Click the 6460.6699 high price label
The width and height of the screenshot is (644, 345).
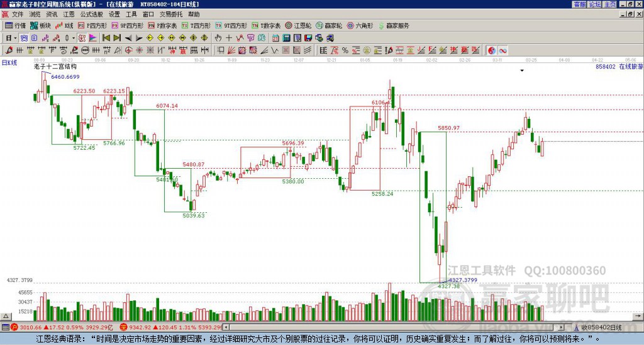coord(65,77)
